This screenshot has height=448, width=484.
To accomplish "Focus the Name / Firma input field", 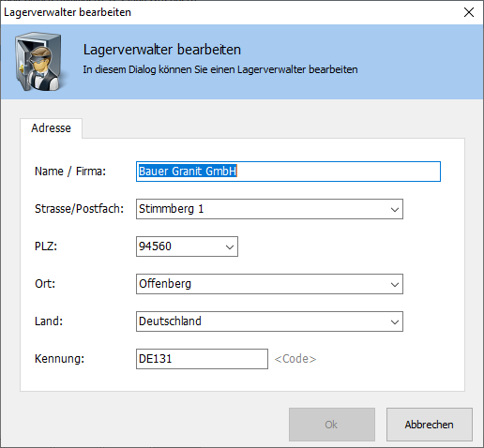I will 288,172.
